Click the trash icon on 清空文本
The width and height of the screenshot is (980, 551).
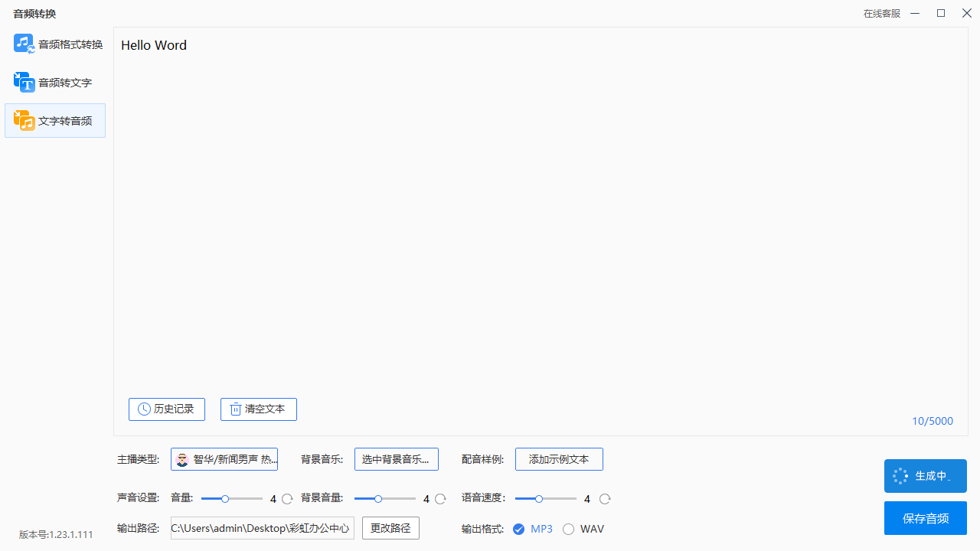pos(235,409)
